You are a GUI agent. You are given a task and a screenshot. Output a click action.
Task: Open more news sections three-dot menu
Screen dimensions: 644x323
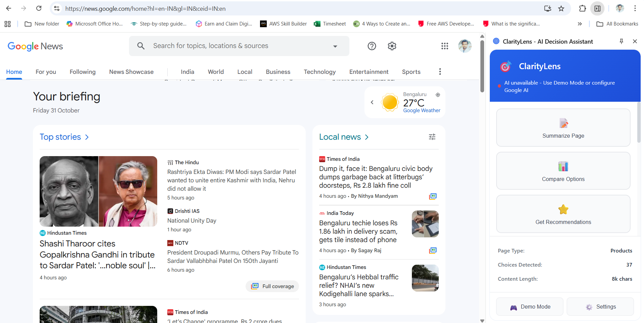click(440, 72)
